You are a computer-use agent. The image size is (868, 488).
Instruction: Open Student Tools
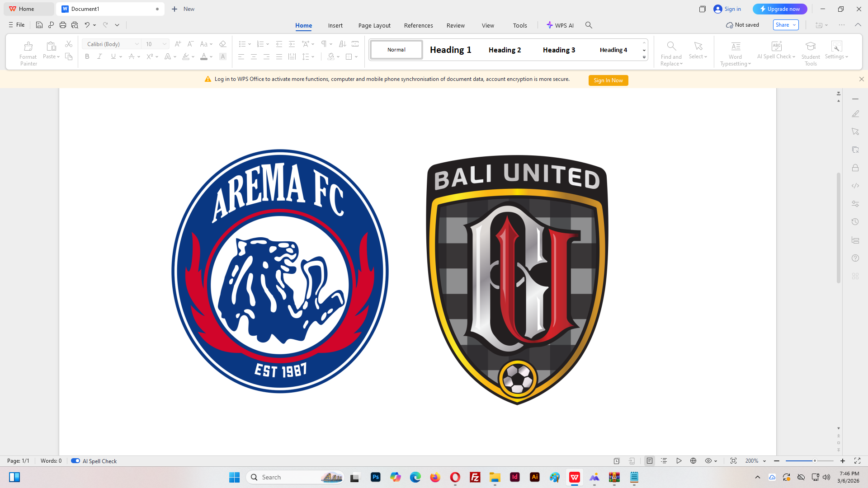(x=811, y=53)
